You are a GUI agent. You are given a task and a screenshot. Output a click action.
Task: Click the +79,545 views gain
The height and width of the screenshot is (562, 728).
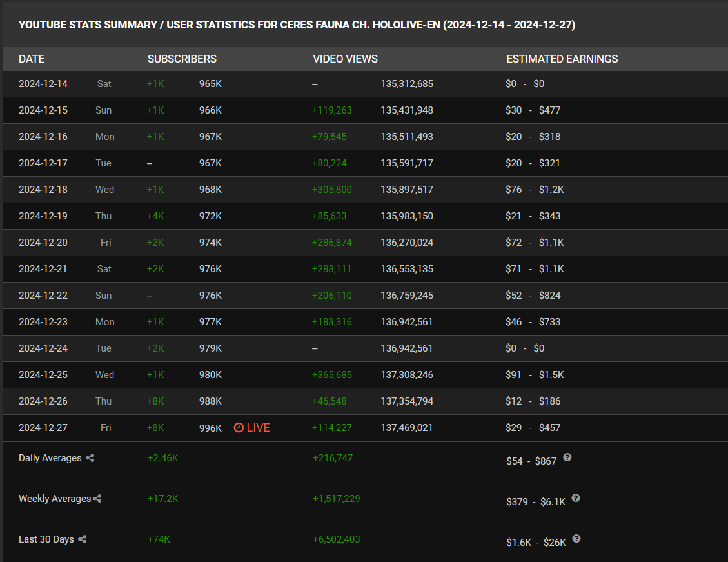(x=329, y=137)
